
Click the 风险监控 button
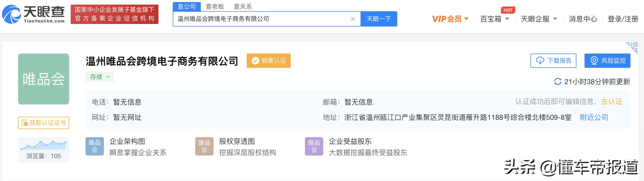[x=607, y=61]
